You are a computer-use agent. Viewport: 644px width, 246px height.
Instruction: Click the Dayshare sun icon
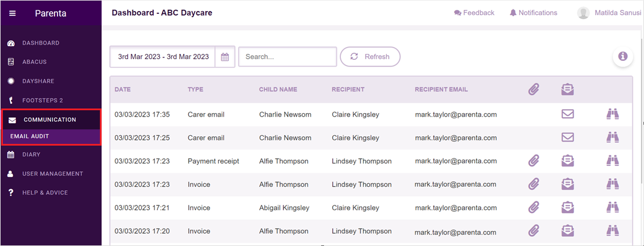[x=11, y=81]
